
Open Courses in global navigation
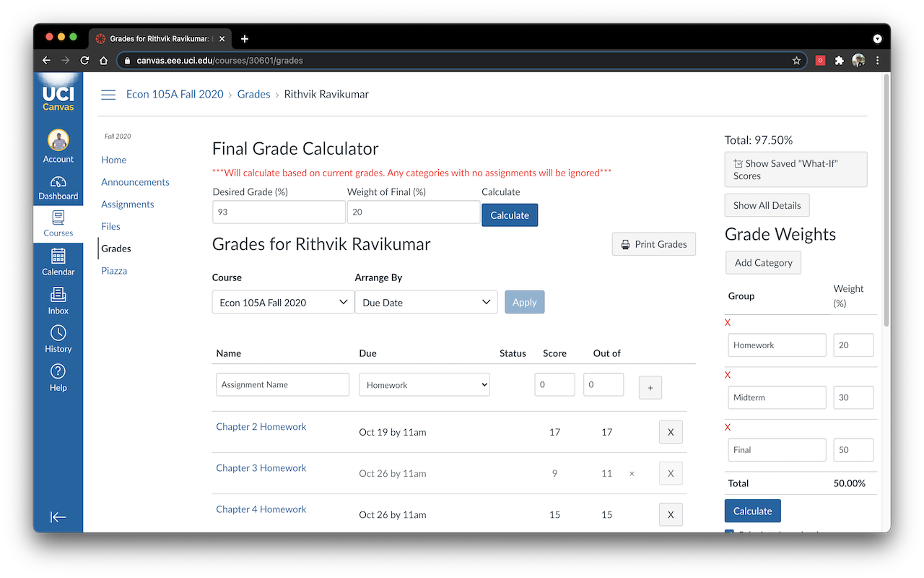pyautogui.click(x=58, y=223)
